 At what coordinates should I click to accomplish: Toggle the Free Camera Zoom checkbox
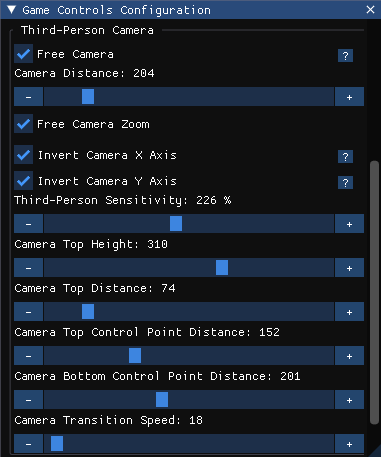click(23, 124)
